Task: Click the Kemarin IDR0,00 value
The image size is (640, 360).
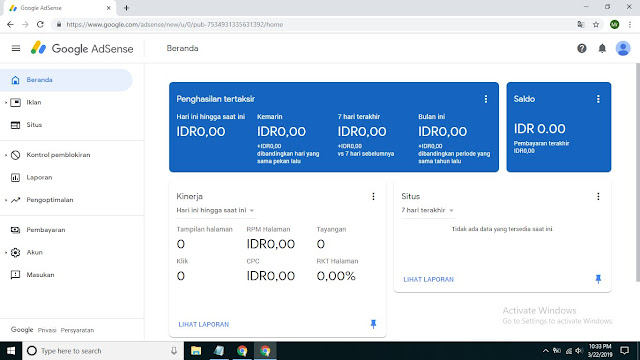Action: click(281, 132)
